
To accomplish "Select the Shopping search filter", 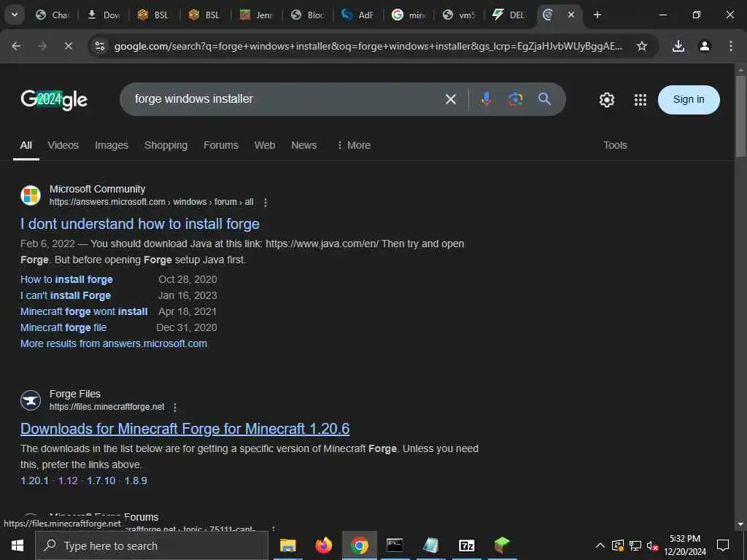I will coord(166,145).
